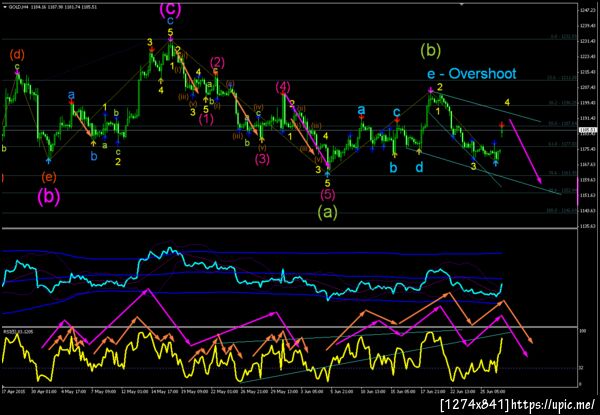Image resolution: width=600 pixels, height=415 pixels.
Task: Select the olive (a) wave label
Action: click(x=328, y=213)
